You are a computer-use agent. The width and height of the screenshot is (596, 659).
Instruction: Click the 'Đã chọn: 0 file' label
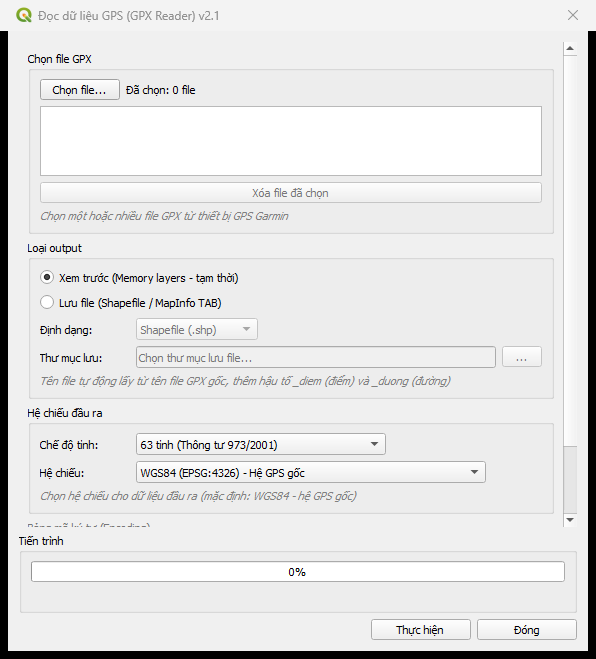click(161, 90)
